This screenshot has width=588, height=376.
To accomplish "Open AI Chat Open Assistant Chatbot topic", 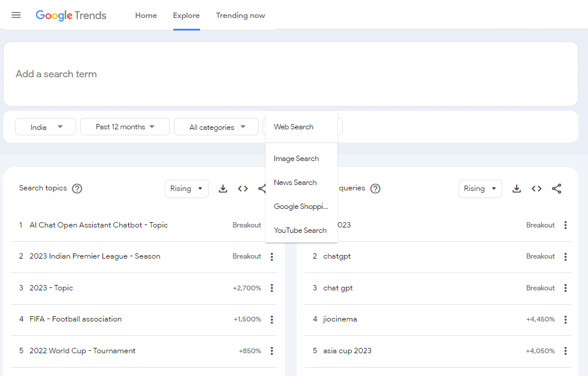I will (99, 225).
